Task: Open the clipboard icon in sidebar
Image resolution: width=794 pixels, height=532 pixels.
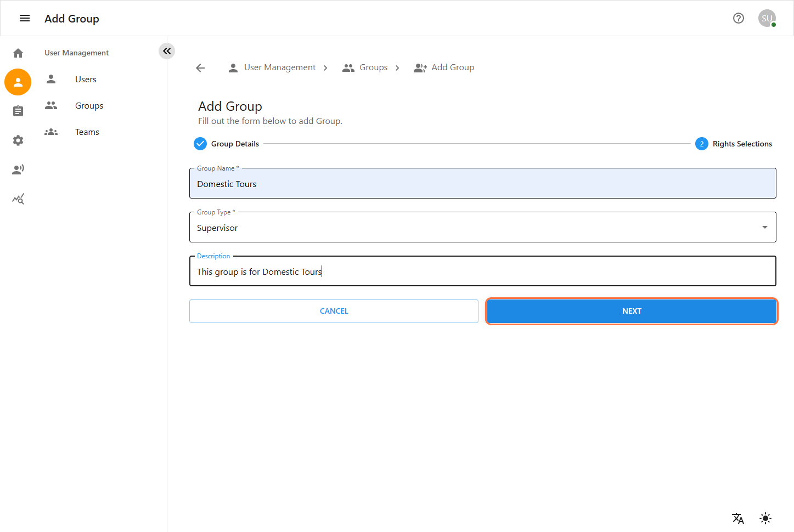Action: click(18, 111)
